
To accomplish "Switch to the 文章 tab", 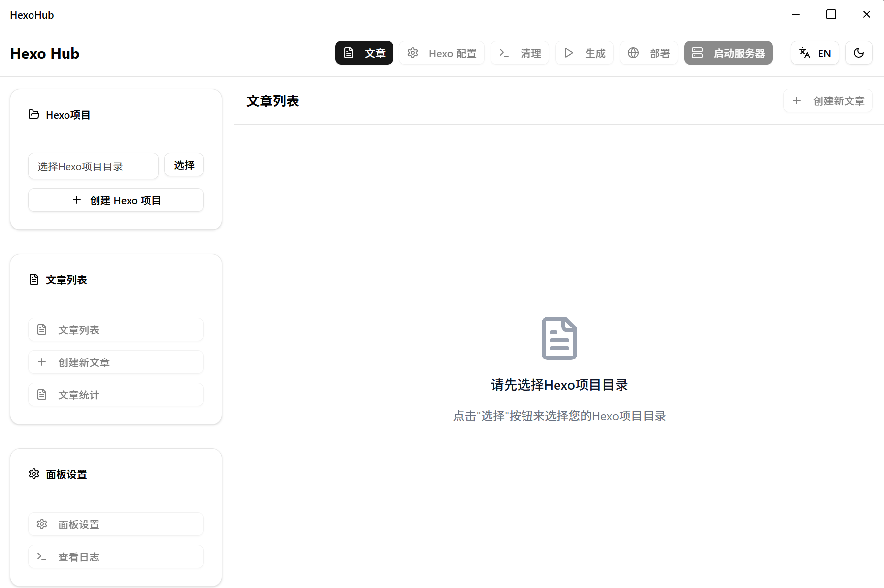I will point(364,53).
